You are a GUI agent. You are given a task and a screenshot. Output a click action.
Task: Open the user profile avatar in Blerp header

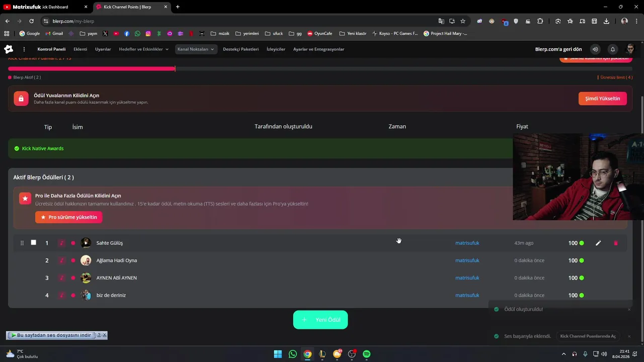(x=630, y=49)
